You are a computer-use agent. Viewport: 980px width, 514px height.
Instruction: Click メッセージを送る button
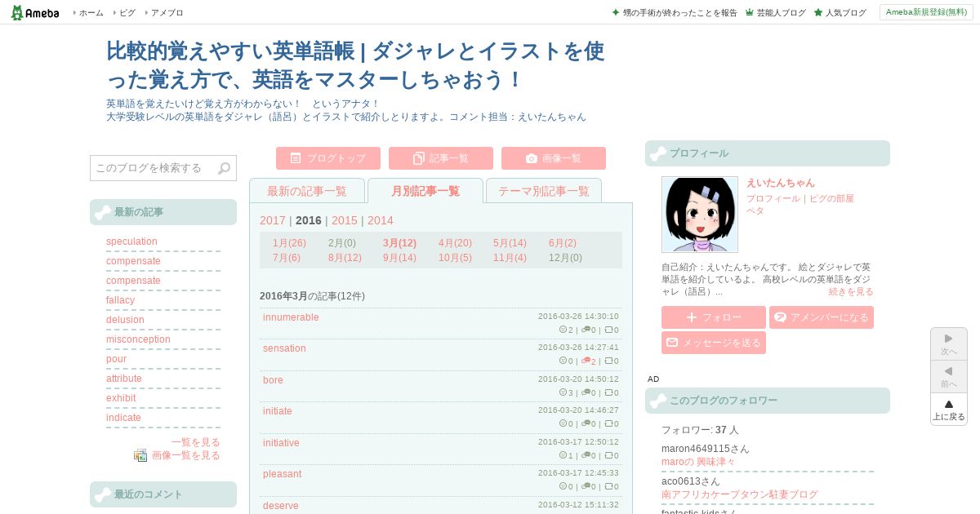[x=714, y=343]
